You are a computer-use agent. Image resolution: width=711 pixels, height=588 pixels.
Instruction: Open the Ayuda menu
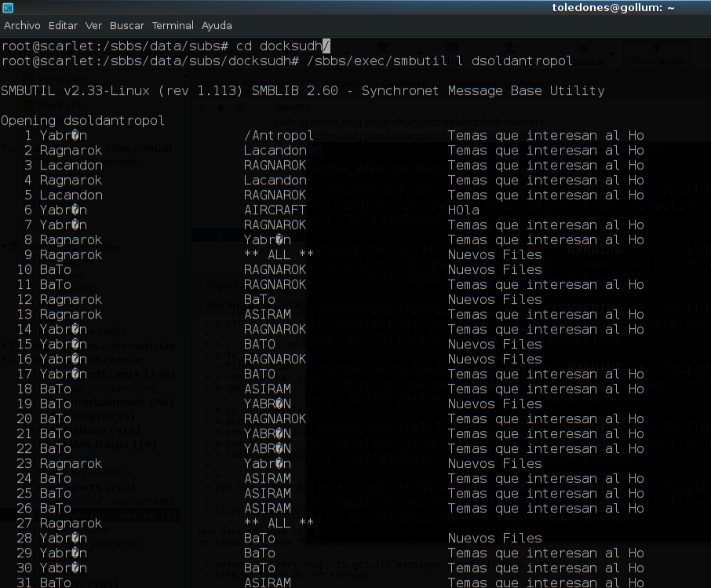(x=217, y=25)
